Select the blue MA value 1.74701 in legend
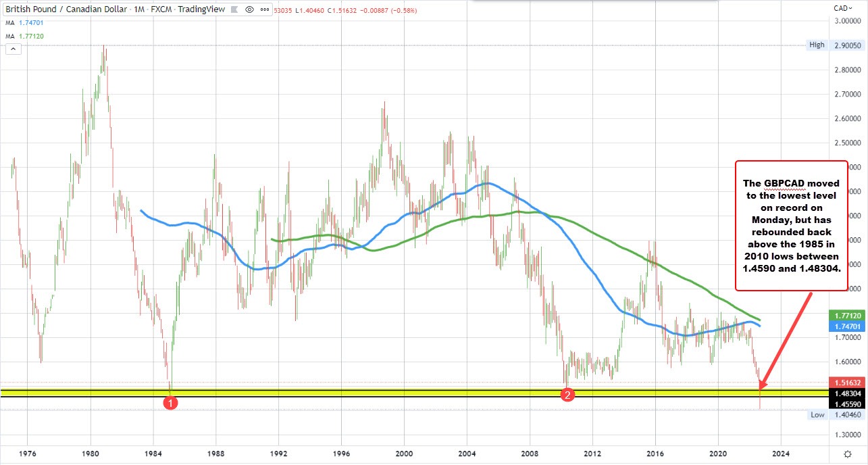This screenshot has width=868, height=465. click(x=30, y=22)
